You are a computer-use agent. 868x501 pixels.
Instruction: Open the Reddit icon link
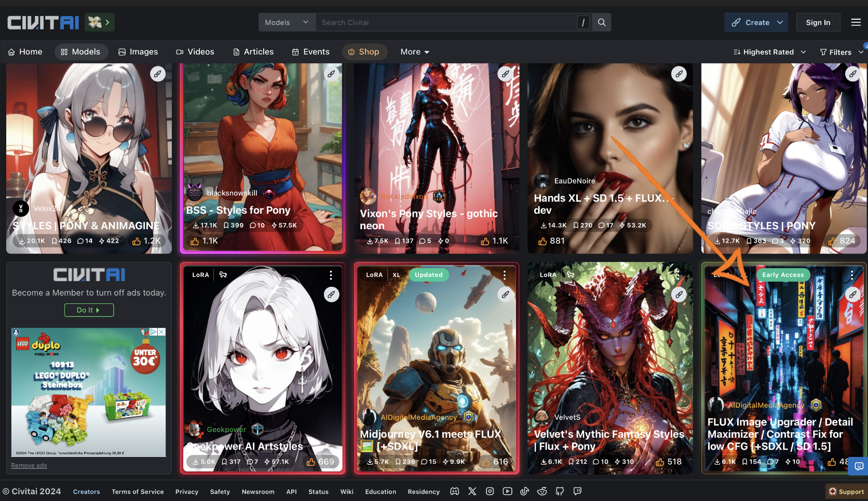[x=542, y=491]
